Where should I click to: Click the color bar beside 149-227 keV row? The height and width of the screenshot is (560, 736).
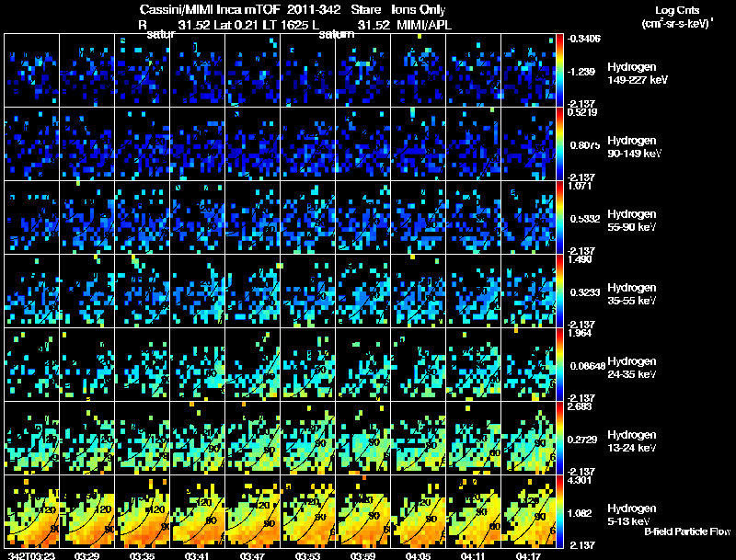[559, 71]
